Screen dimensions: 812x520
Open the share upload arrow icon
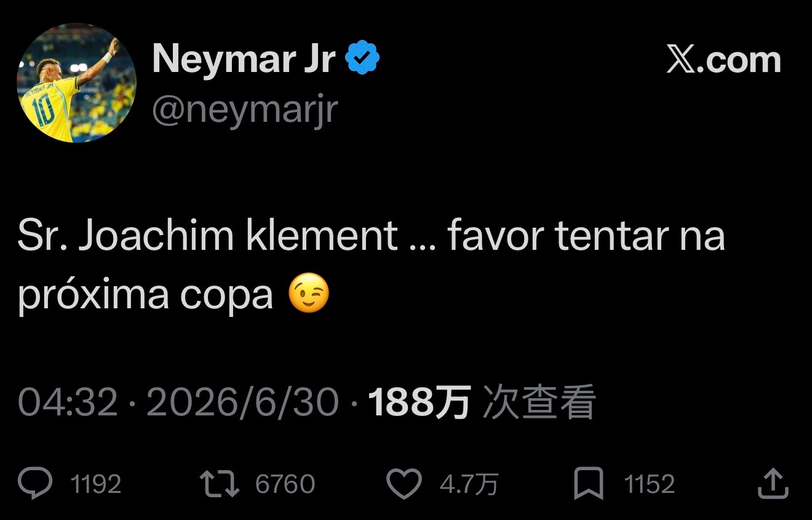[773, 484]
